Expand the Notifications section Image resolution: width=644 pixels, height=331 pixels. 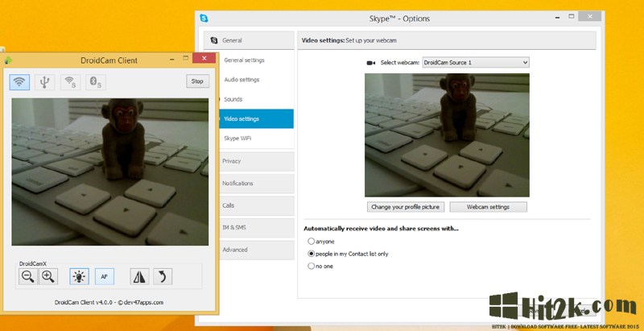tap(257, 184)
